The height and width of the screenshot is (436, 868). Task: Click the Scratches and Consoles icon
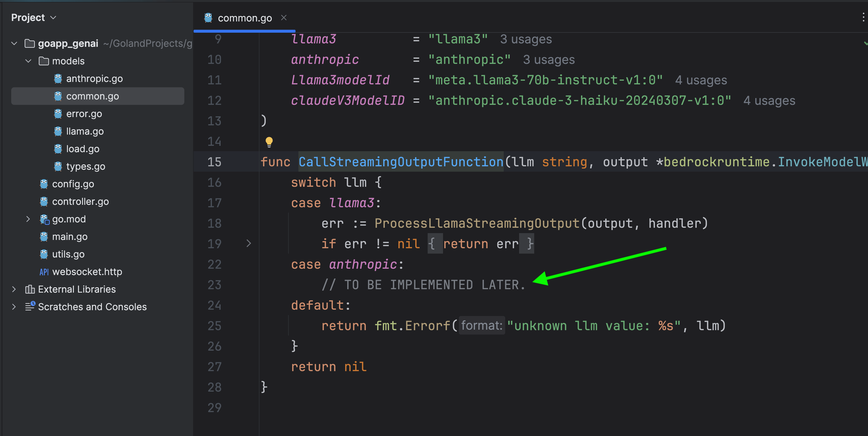[30, 307]
